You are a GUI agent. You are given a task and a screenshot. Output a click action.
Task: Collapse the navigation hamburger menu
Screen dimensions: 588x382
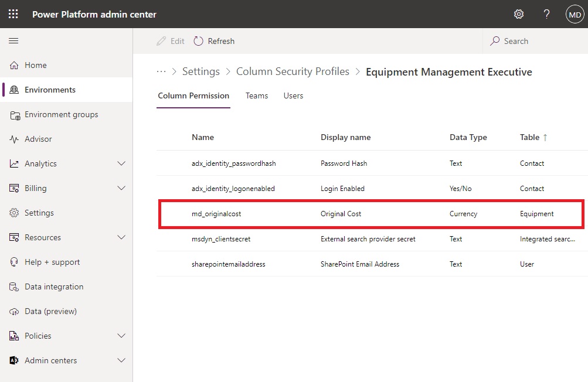(x=13, y=40)
